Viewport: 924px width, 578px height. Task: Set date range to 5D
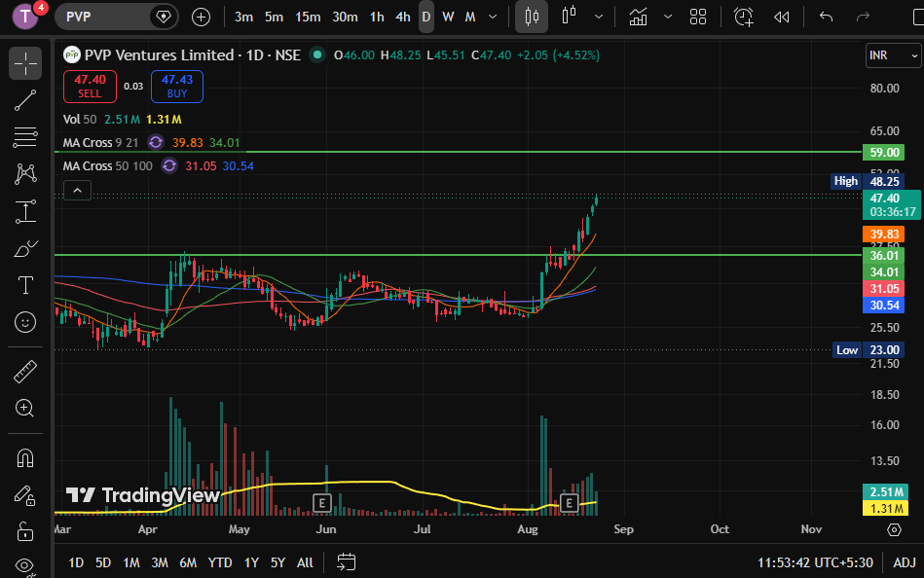103,562
